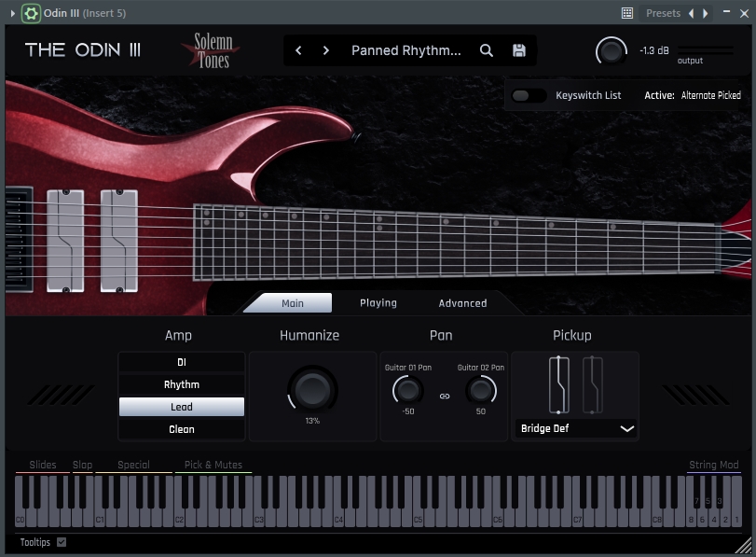Select the Clean amp option
This screenshot has width=756, height=557.
[182, 429]
